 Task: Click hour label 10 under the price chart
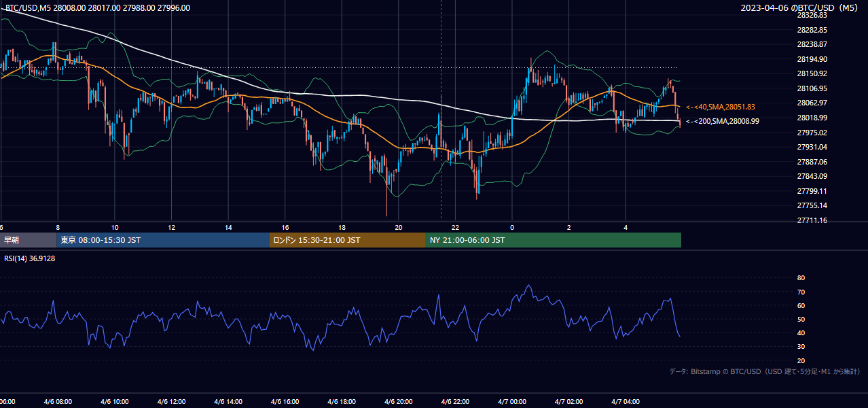[x=115, y=228]
